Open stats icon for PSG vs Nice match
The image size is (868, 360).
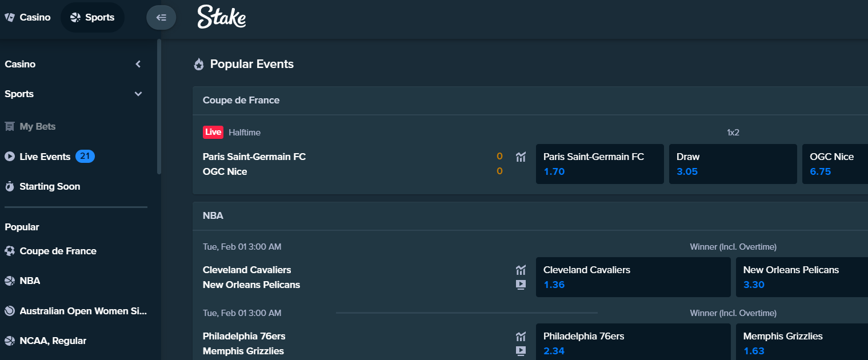[x=521, y=157]
